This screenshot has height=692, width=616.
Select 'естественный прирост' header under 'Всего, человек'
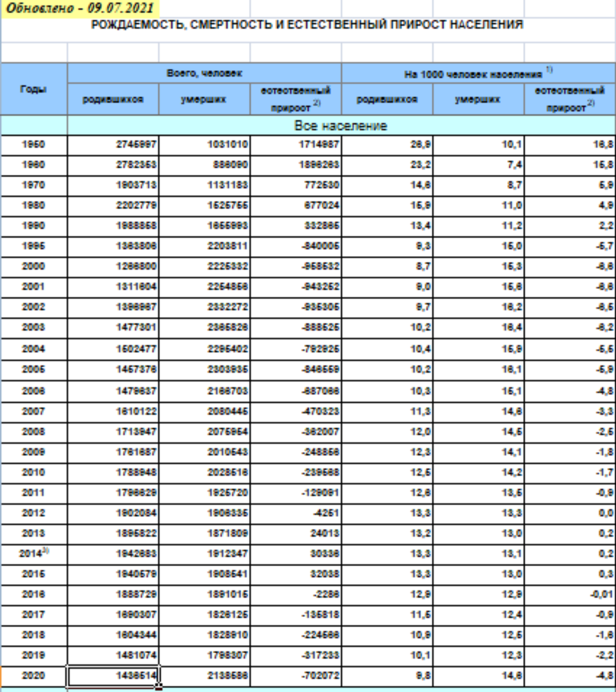point(296,99)
